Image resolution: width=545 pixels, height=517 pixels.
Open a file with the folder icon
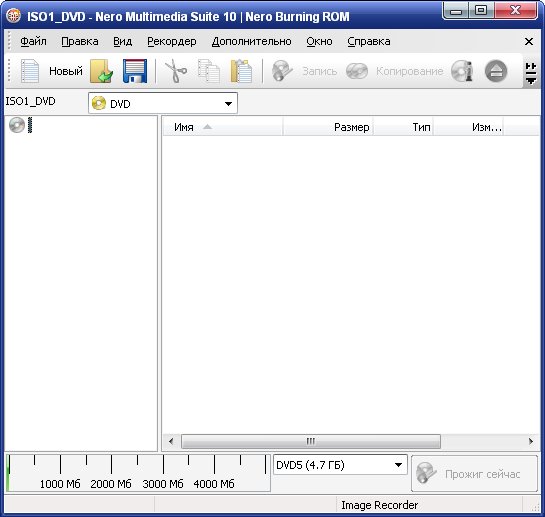click(x=101, y=71)
